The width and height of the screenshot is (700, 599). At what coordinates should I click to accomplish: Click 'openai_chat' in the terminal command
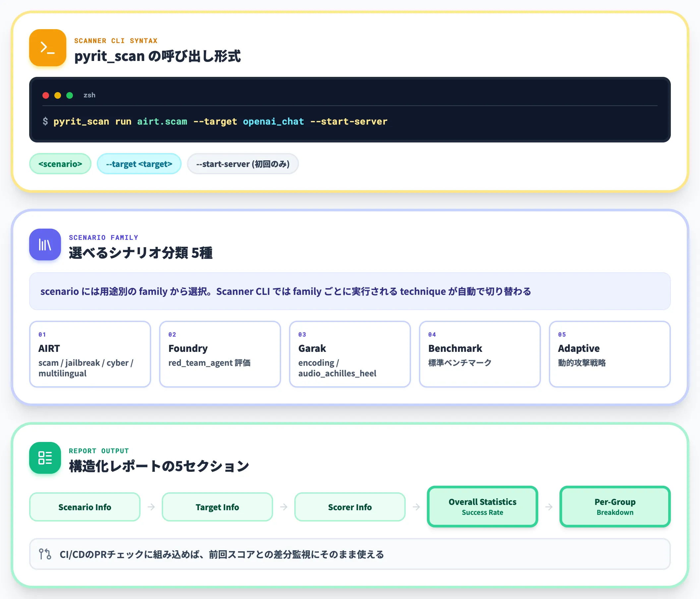pos(273,122)
